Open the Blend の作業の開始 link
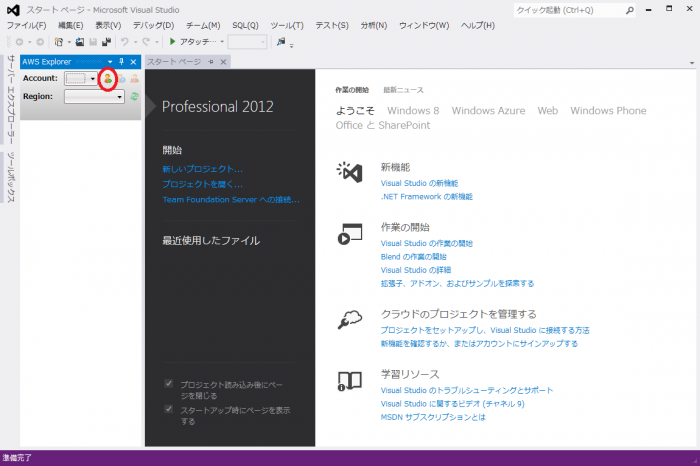The height and width of the screenshot is (466, 700). pyautogui.click(x=413, y=257)
